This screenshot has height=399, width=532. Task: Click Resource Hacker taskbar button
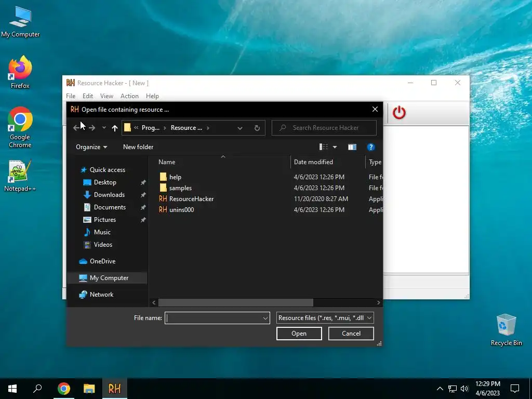tap(115, 389)
